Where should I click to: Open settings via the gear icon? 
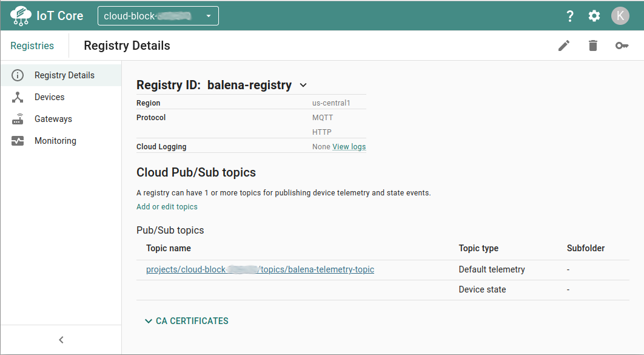(594, 16)
